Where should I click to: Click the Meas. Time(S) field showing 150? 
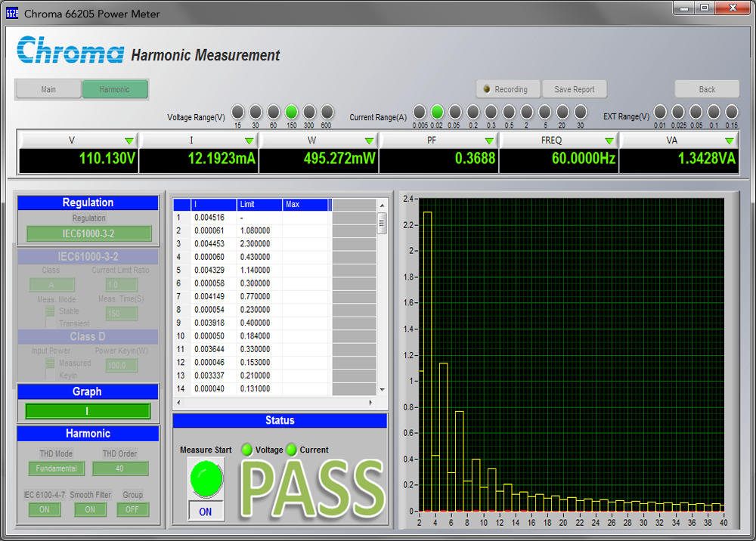coord(122,313)
